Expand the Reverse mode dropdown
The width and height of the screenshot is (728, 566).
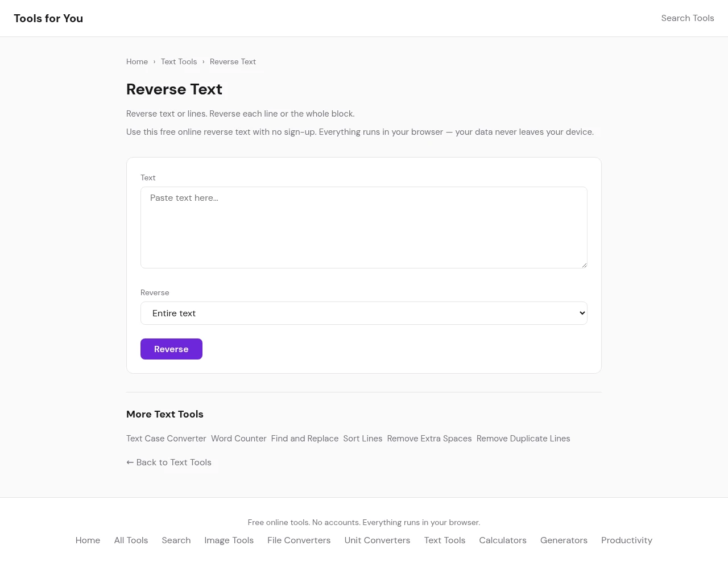(364, 313)
